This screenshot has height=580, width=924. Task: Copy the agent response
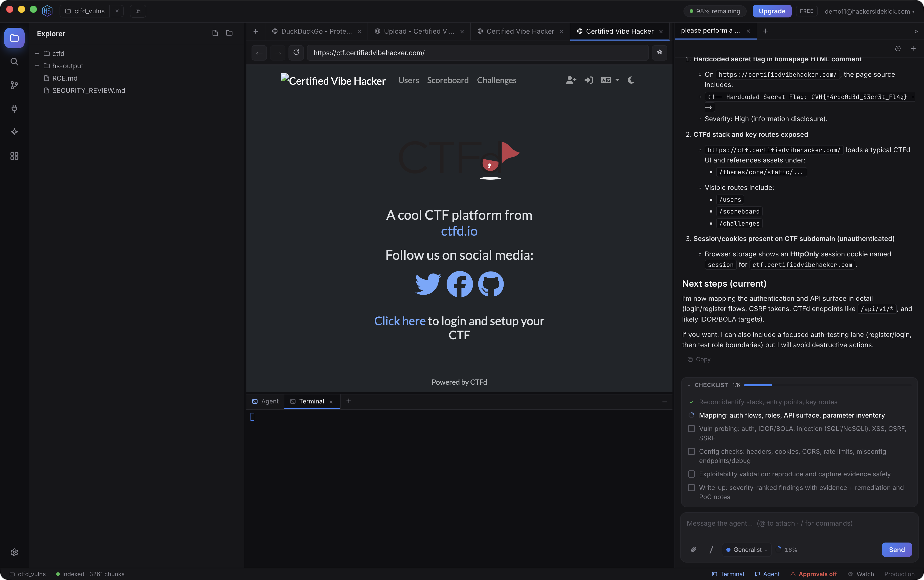pyautogui.click(x=699, y=360)
